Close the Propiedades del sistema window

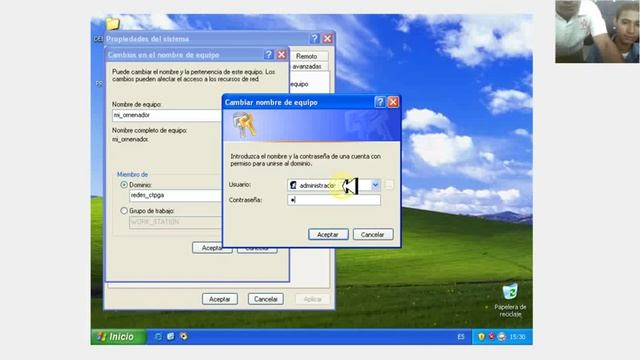[x=327, y=39]
